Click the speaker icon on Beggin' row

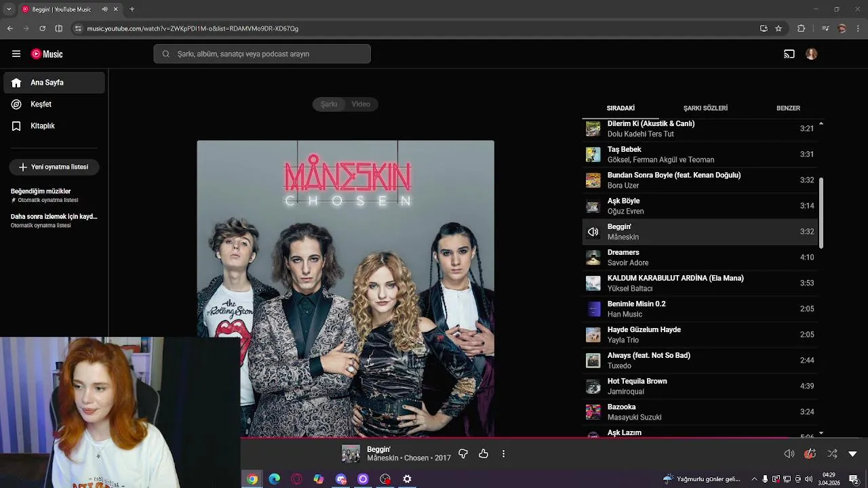(x=593, y=232)
